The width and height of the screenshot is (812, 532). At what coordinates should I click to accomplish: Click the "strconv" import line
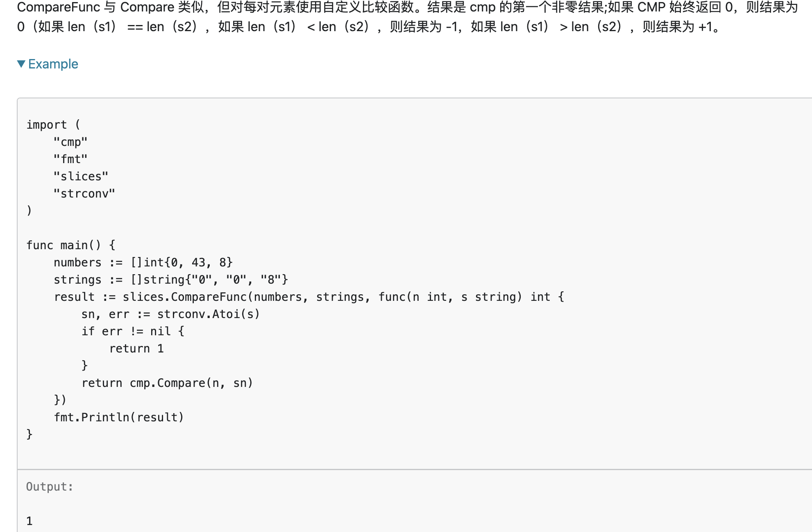click(x=84, y=193)
